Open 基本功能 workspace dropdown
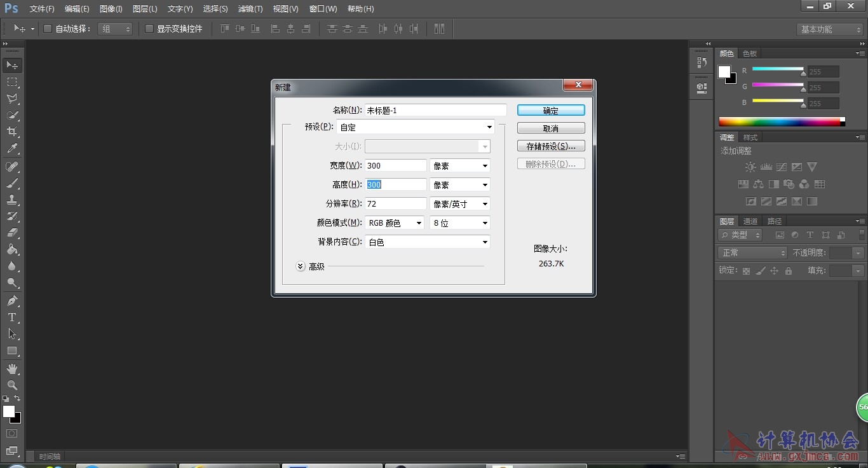Image resolution: width=868 pixels, height=468 pixels. point(830,29)
